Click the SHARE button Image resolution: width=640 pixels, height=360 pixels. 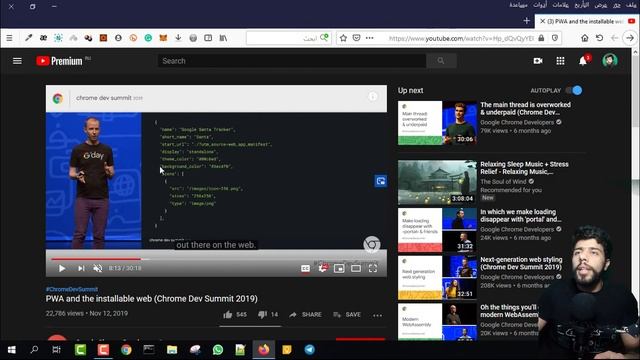(305, 315)
